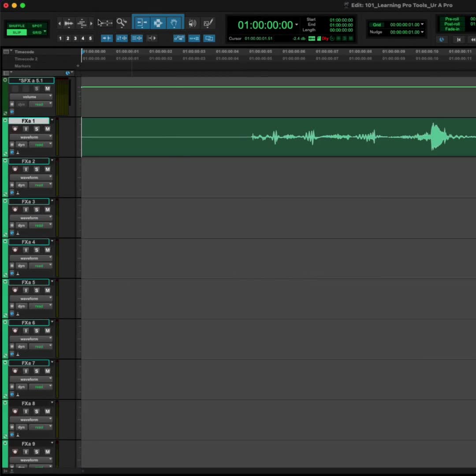Click the horizontal zoom in arrow

point(91,23)
